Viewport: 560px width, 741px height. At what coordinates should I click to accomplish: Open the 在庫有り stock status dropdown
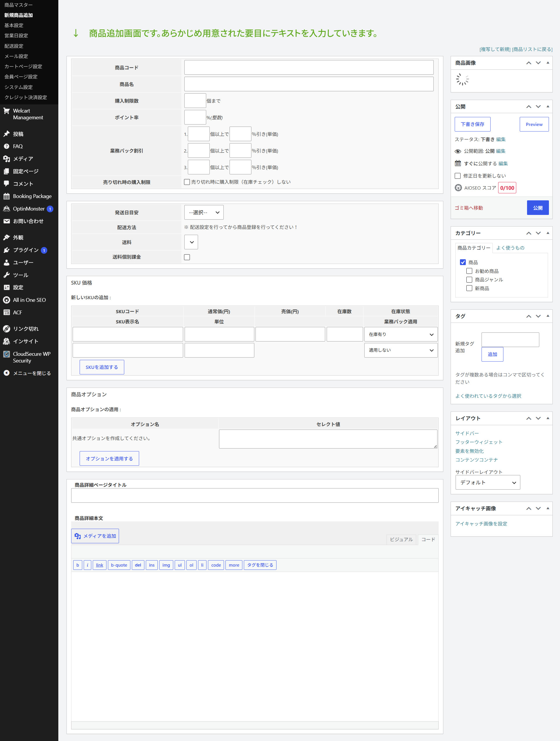pyautogui.click(x=401, y=334)
